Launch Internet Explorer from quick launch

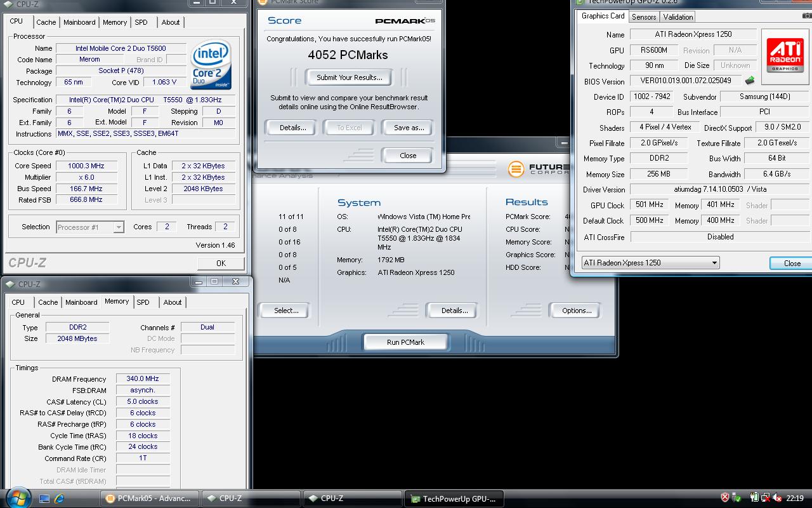(60, 498)
